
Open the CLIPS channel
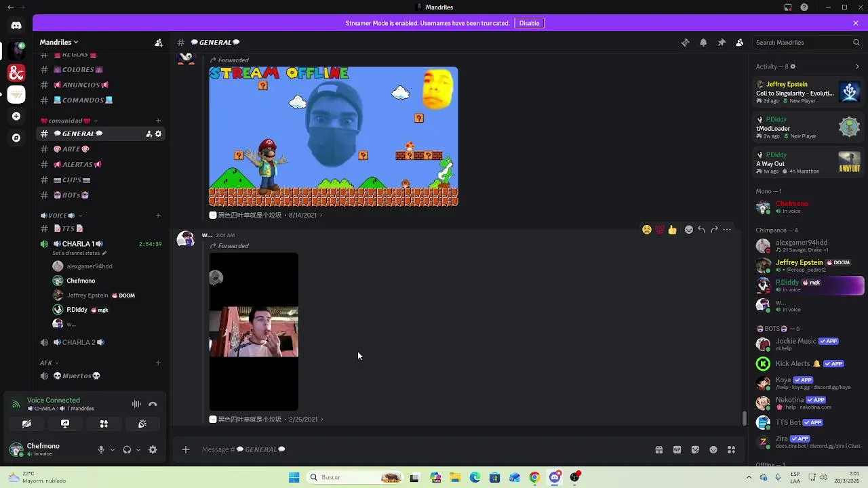pyautogui.click(x=101, y=180)
